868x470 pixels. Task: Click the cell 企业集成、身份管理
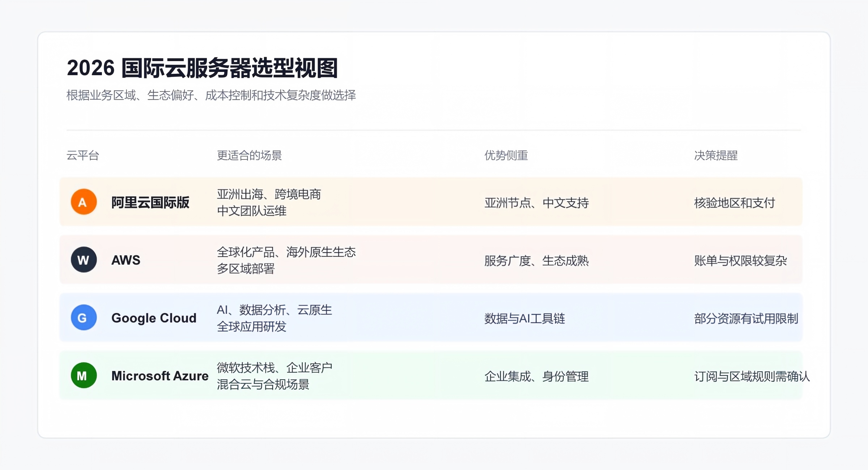536,376
